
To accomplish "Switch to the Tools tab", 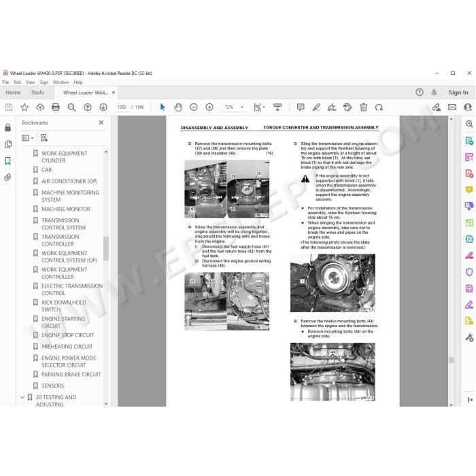I will tap(37, 92).
